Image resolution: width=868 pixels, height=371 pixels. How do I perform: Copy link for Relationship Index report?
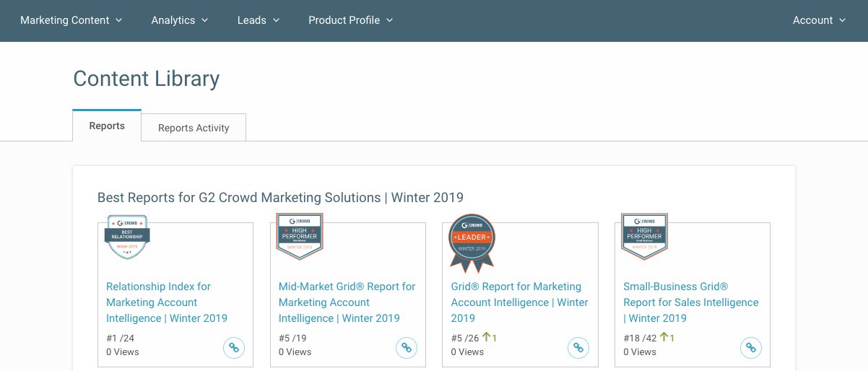click(x=234, y=348)
